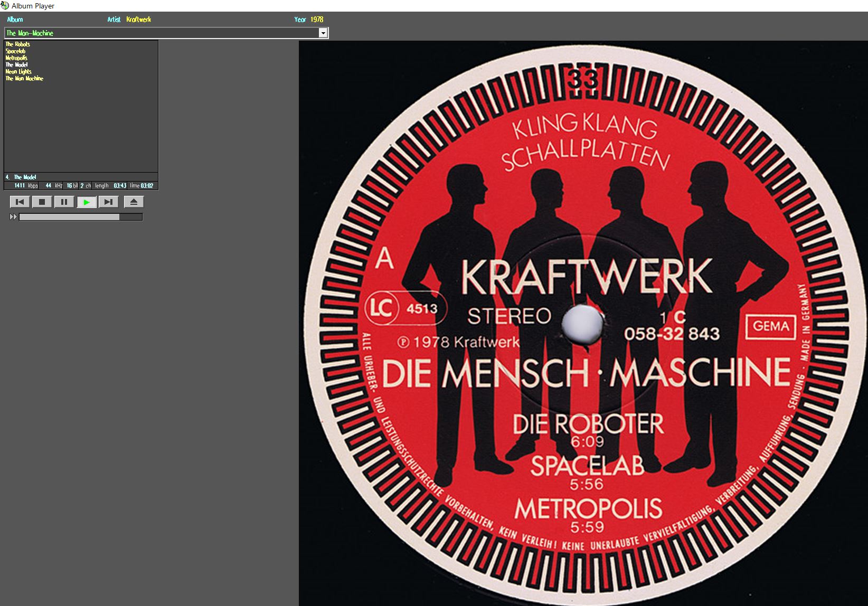Skip to the next track
The height and width of the screenshot is (606, 868).
point(108,202)
